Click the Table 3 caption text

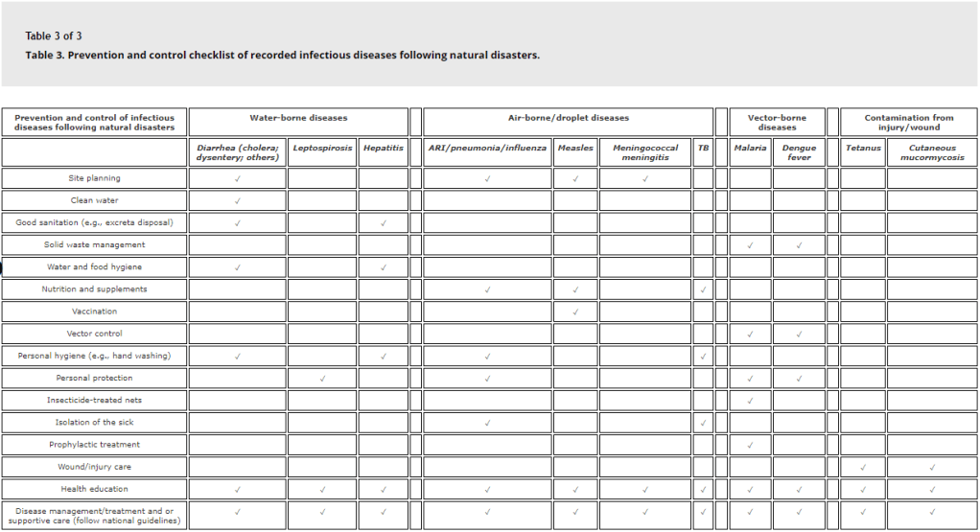[x=282, y=55]
